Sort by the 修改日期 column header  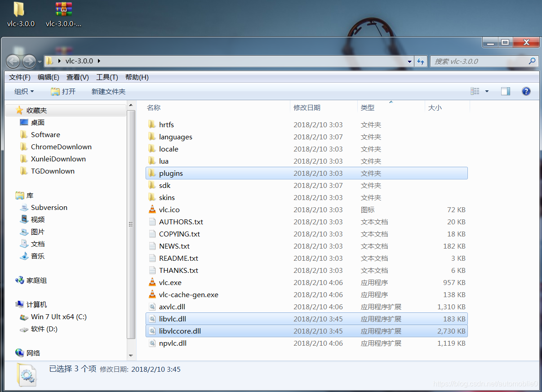coord(307,107)
